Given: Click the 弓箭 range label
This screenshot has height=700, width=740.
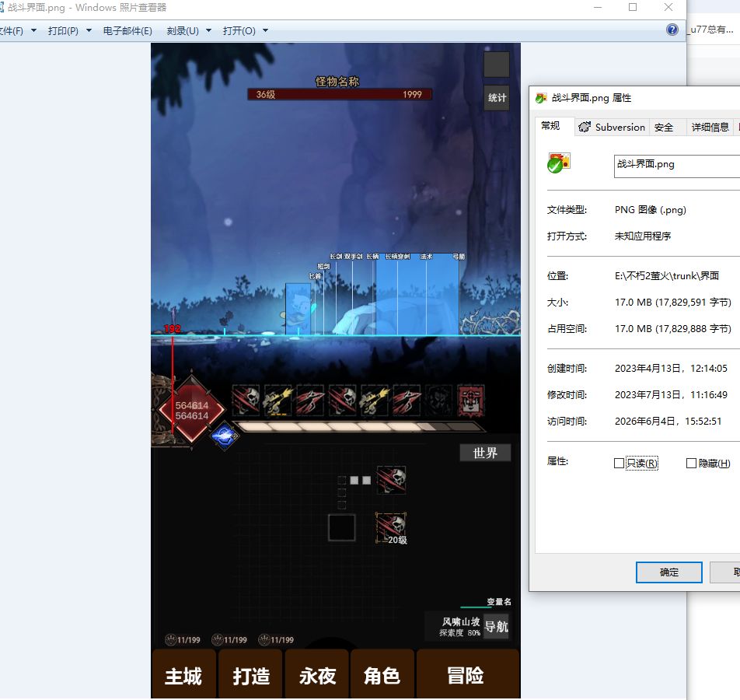Looking at the screenshot, I should (x=459, y=257).
